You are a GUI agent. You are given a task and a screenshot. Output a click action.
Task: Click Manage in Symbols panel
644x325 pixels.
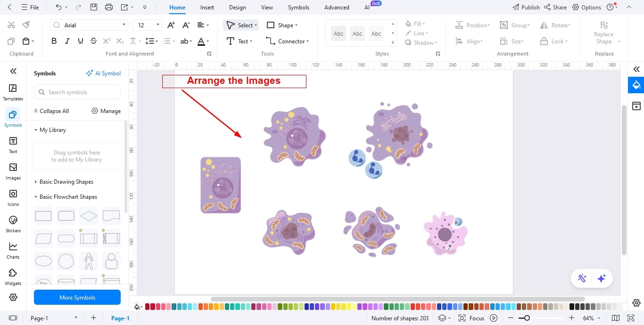[106, 111]
